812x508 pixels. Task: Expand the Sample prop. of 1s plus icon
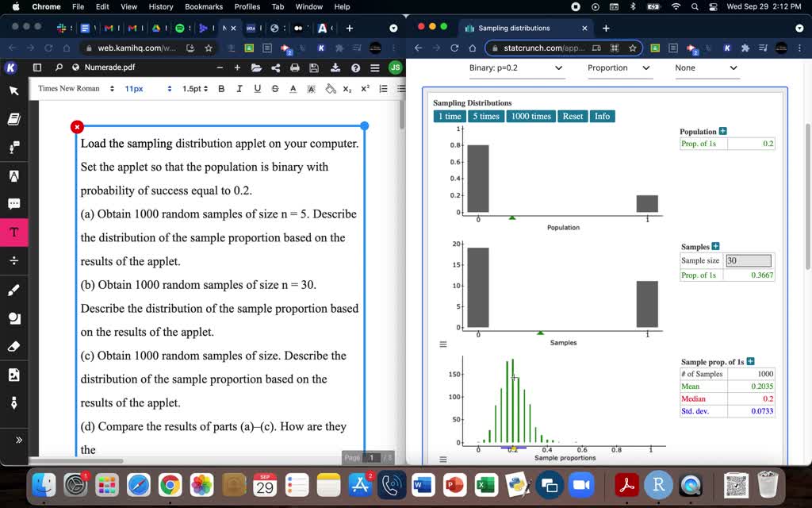coord(750,361)
